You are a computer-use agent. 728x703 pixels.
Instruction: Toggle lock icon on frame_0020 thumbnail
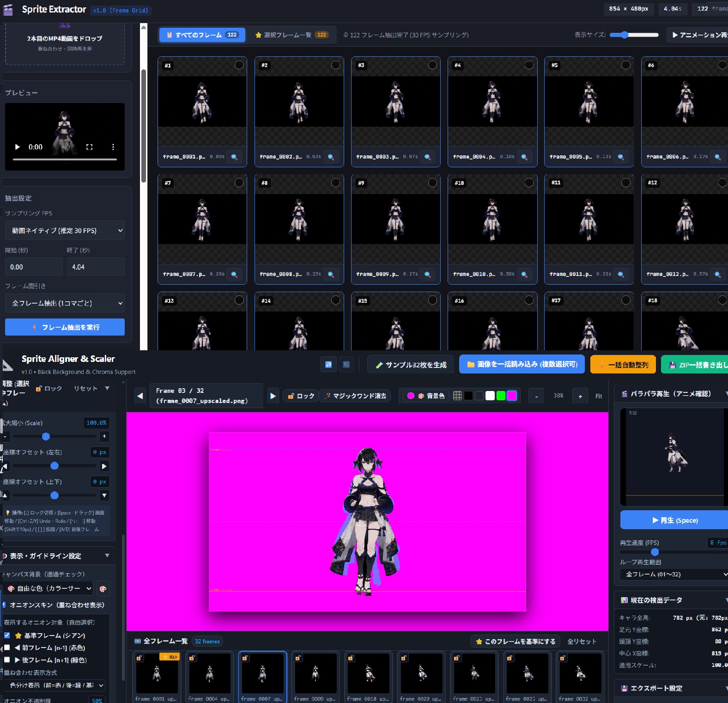(404, 658)
